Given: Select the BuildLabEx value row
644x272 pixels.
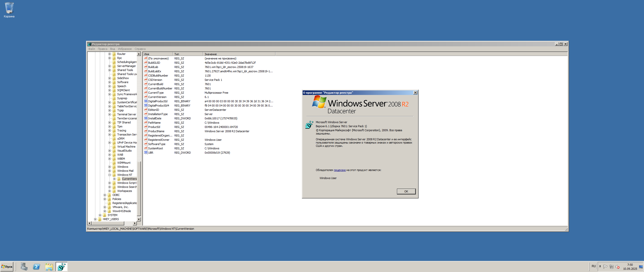Looking at the screenshot, I should pos(209,71).
